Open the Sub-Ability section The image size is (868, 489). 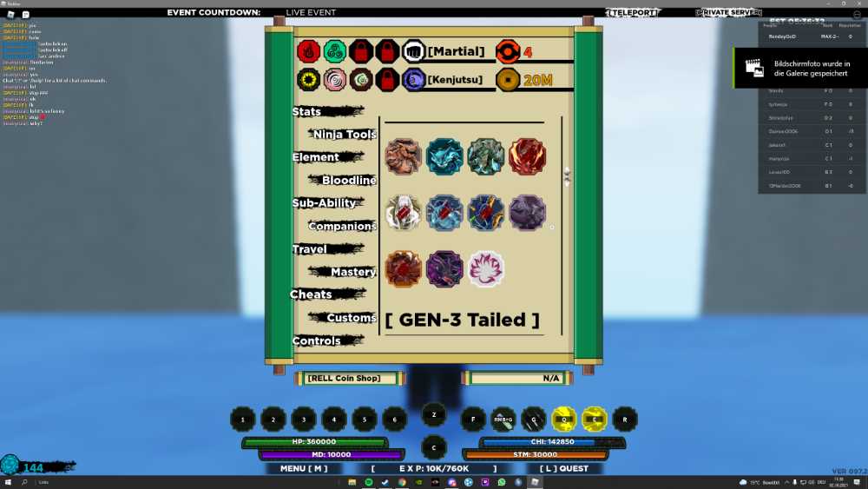click(x=327, y=203)
